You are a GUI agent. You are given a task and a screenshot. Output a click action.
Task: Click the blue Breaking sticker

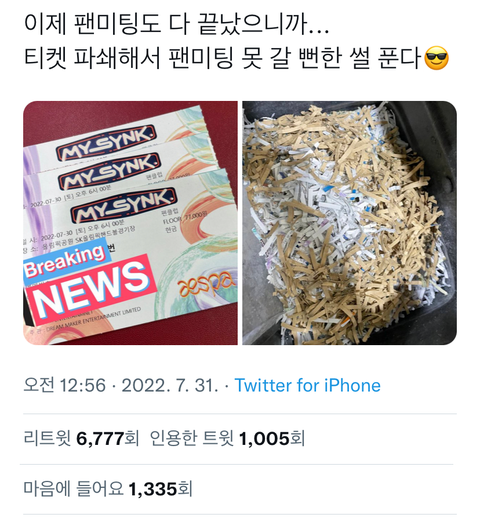click(x=65, y=262)
